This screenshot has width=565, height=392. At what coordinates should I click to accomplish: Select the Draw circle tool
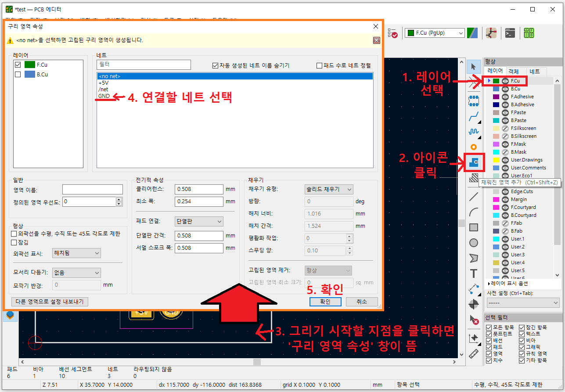473,243
